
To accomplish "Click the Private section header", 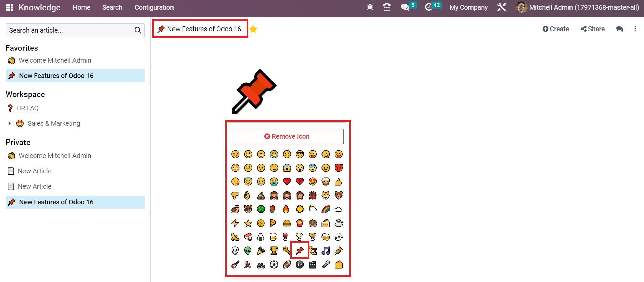I will 18,142.
